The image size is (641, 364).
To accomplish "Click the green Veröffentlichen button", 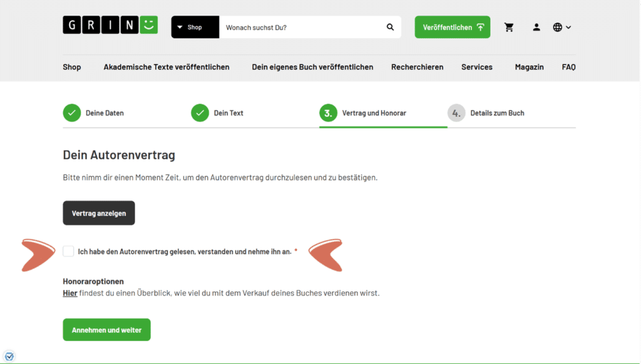I will pos(452,28).
